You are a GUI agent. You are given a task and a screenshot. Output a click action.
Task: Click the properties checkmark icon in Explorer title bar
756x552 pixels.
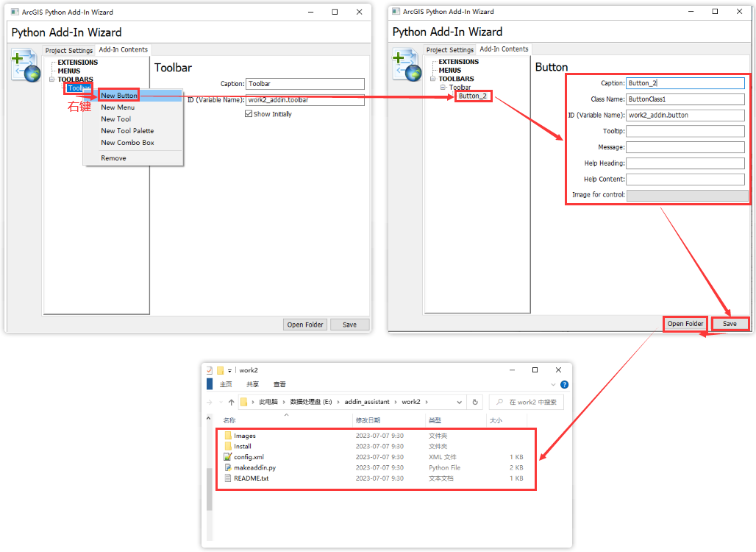pyautogui.click(x=210, y=370)
